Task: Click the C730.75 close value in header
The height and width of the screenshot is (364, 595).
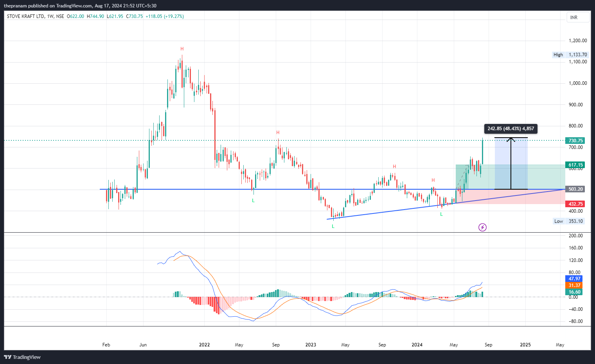Action: [x=135, y=16]
